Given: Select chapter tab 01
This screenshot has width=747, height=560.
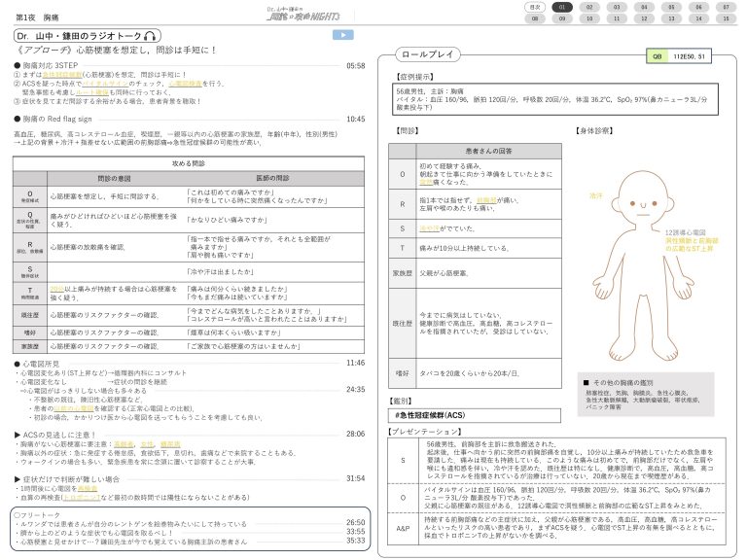Looking at the screenshot, I should tap(562, 7).
